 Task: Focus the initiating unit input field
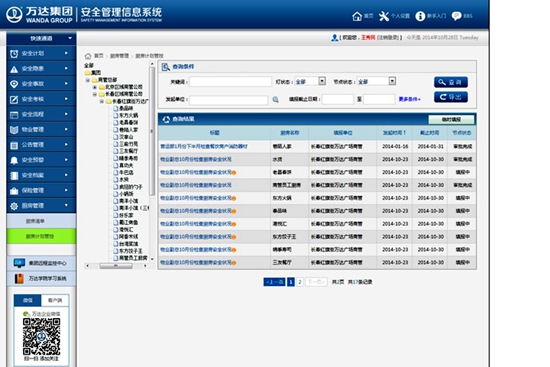tap(229, 100)
